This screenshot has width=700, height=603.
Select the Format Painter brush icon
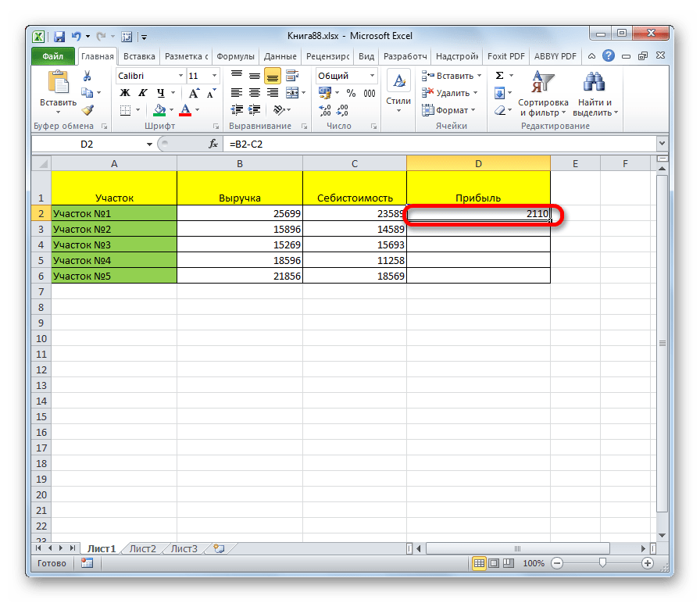coord(87,110)
